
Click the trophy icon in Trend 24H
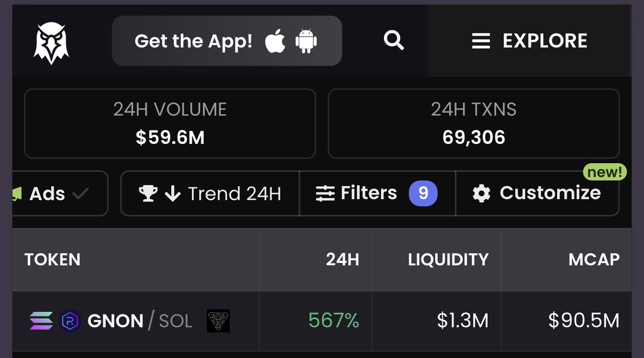148,193
